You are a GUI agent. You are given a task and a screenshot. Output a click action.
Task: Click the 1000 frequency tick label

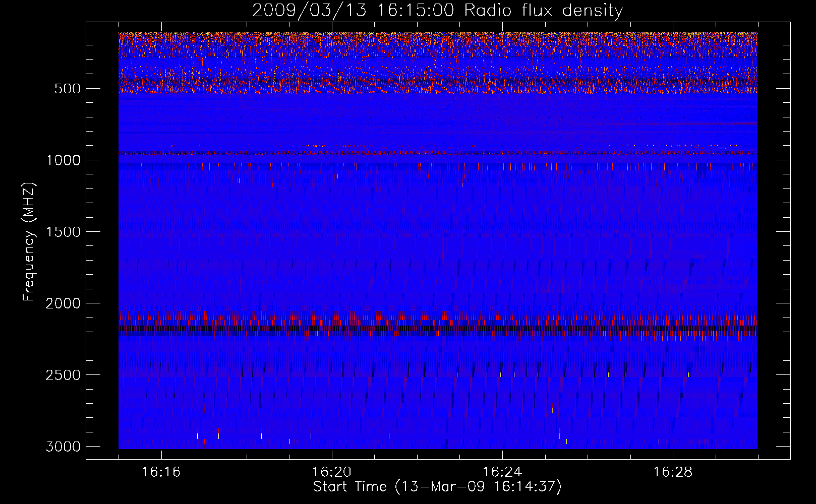(63, 160)
